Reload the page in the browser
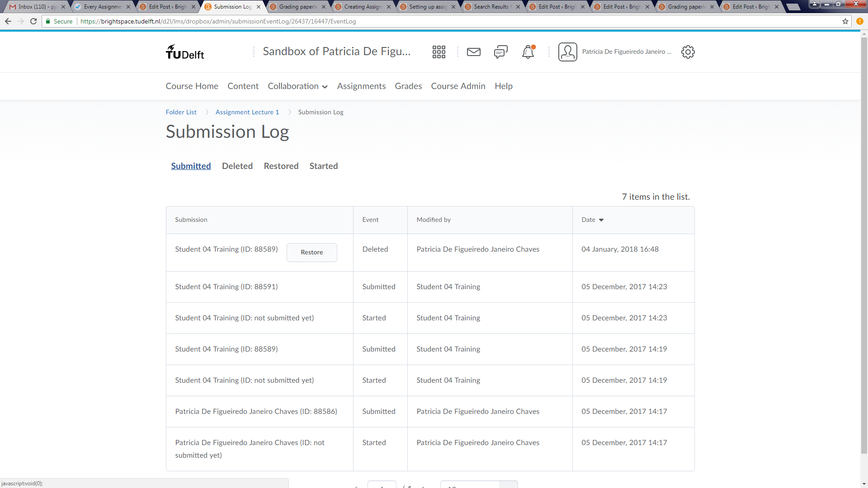The image size is (868, 488). [33, 21]
